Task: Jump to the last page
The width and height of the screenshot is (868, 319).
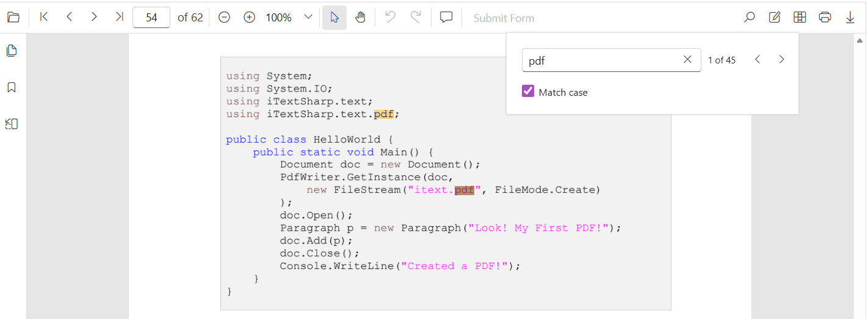Action: (x=119, y=17)
